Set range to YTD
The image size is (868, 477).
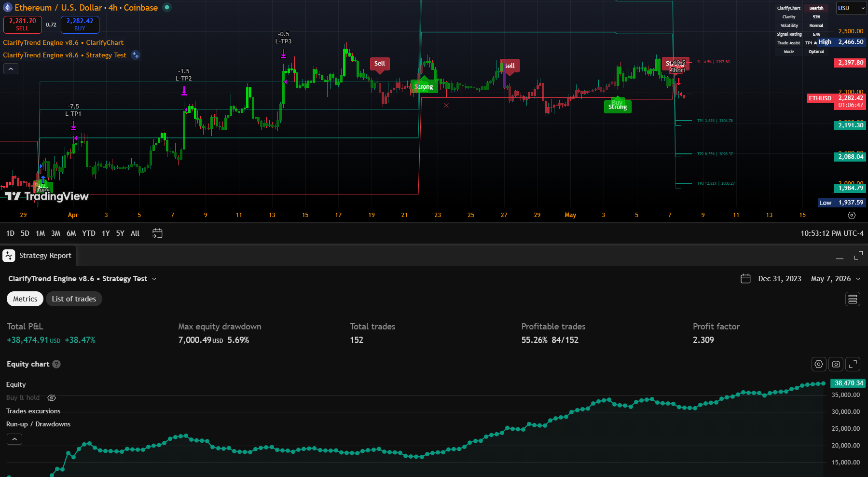tap(89, 233)
